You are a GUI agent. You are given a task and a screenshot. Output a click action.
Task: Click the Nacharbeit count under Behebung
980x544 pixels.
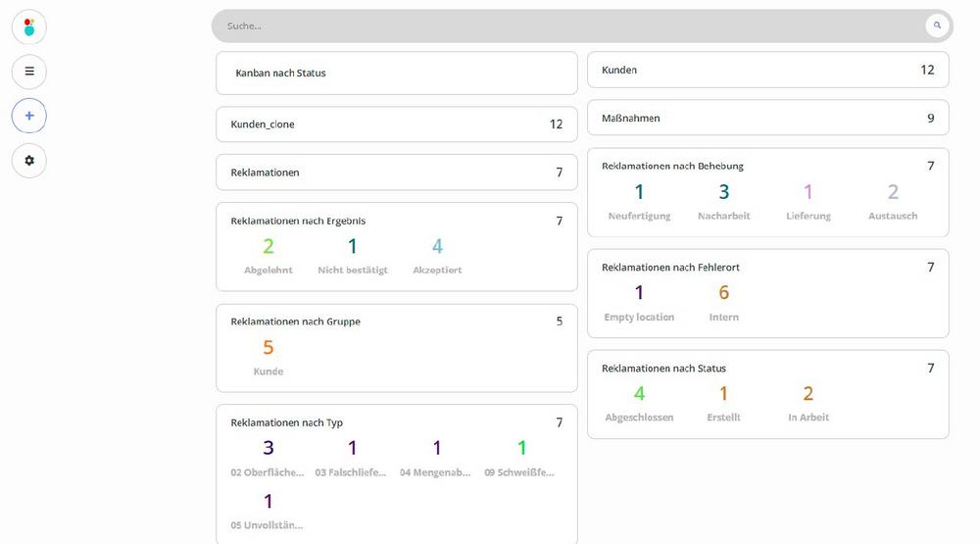pyautogui.click(x=723, y=193)
